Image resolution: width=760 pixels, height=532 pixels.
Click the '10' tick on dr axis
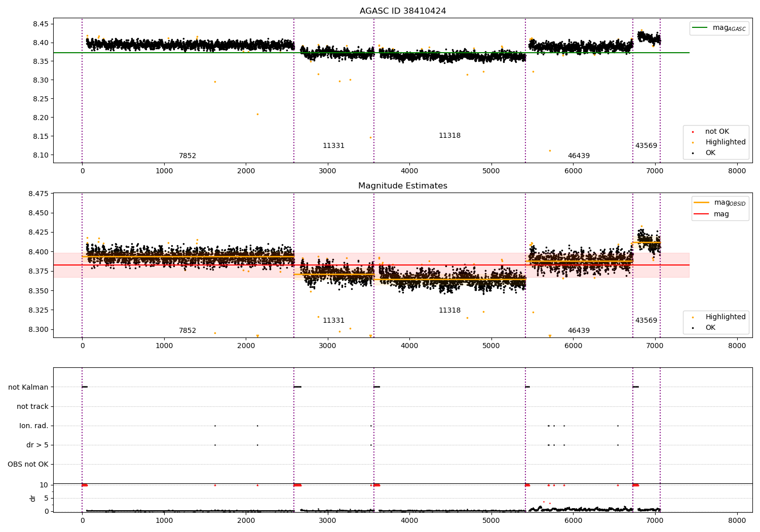pos(44,485)
